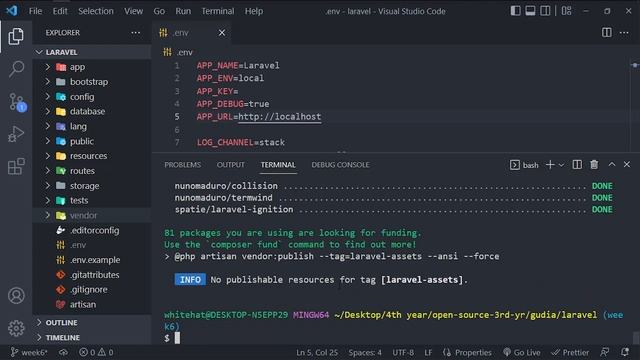This screenshot has height=360, width=640.
Task: Switch to the Debug Console tab
Action: point(340,165)
